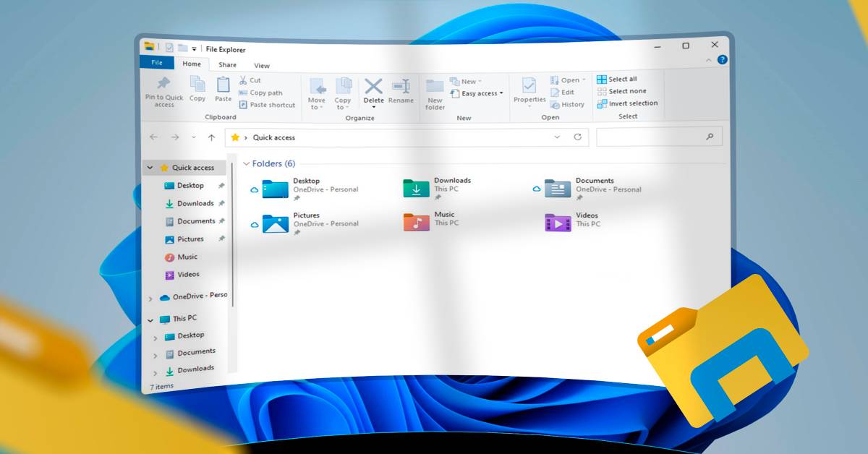Click the Help question mark icon

click(x=722, y=60)
